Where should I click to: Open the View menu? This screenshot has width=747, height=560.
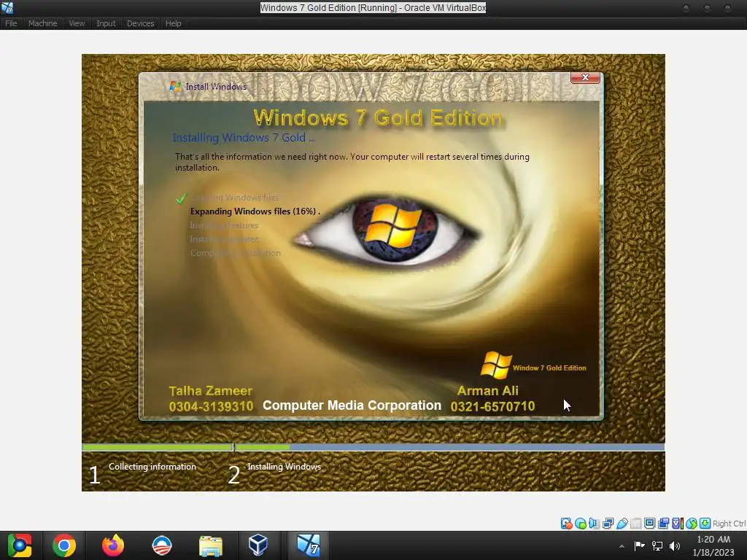(76, 23)
